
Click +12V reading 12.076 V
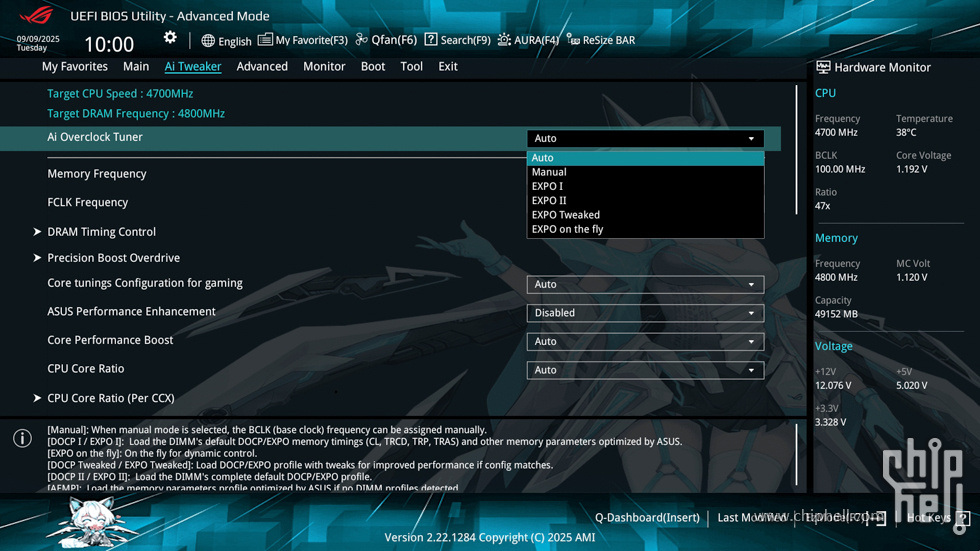pos(833,385)
